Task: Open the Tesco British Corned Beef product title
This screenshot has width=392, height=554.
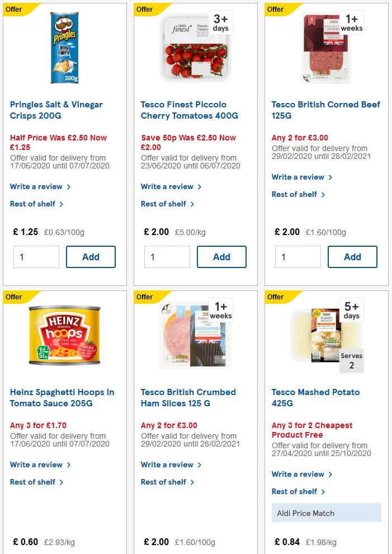Action: (x=325, y=110)
